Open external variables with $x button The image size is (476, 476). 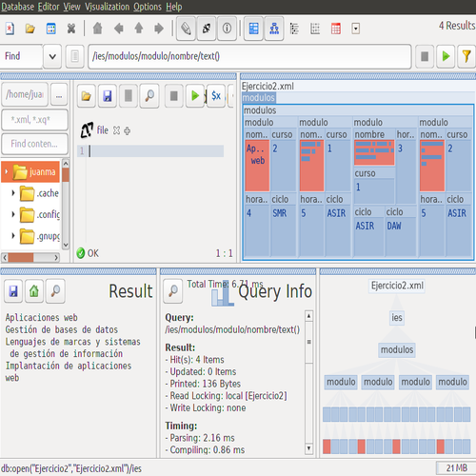(216, 96)
